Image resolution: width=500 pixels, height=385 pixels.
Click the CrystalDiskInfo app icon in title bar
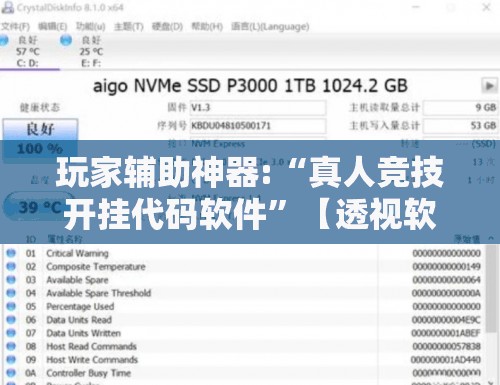click(7, 7)
